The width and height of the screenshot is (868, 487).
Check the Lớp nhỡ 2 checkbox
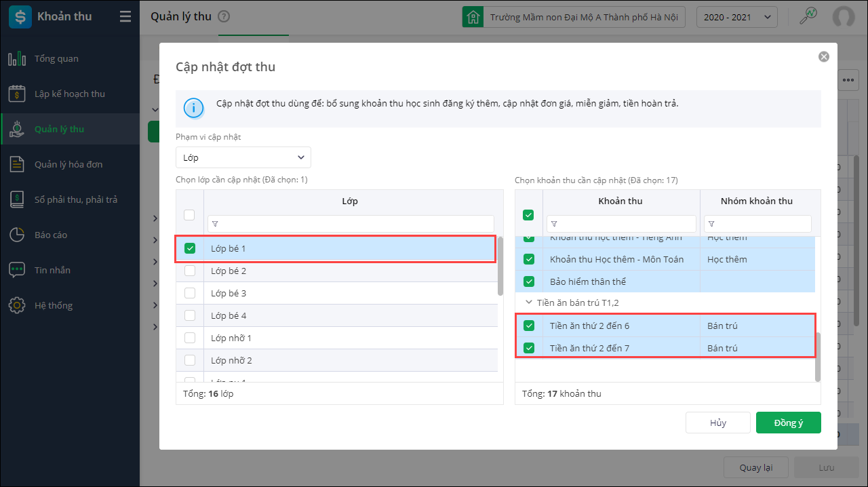[x=190, y=360]
